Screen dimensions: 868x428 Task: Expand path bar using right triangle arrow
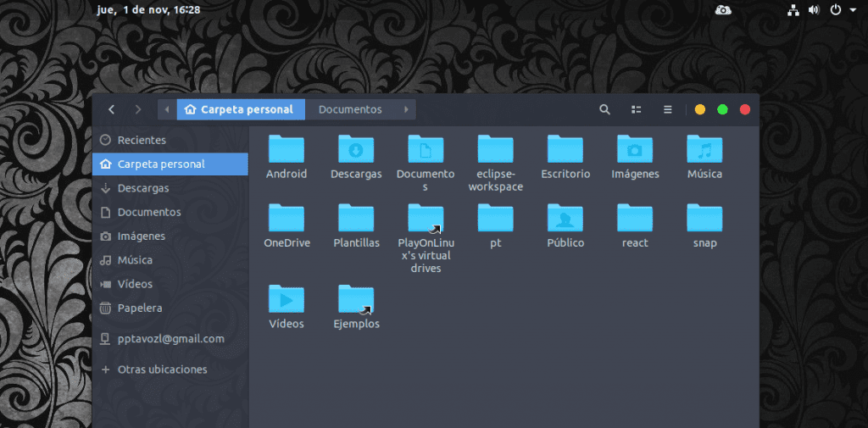click(406, 109)
